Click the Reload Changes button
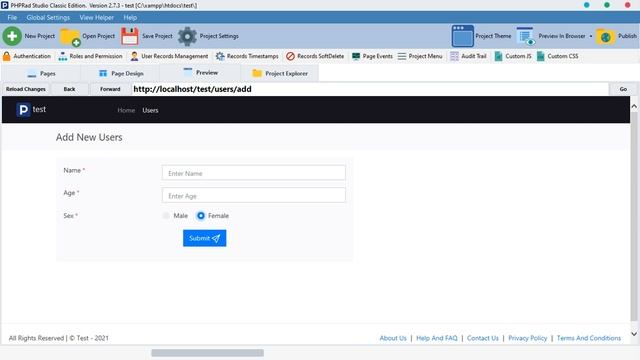 (26, 89)
